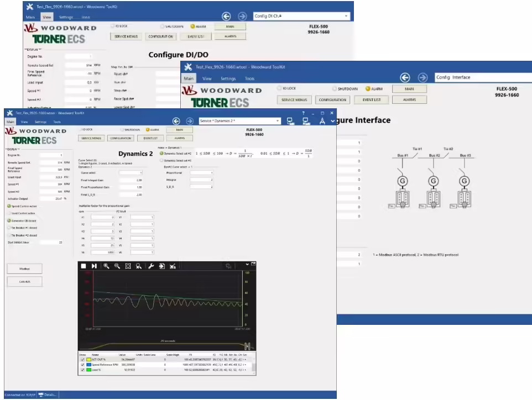Go back using the arrow in Config Interface window

click(x=405, y=78)
